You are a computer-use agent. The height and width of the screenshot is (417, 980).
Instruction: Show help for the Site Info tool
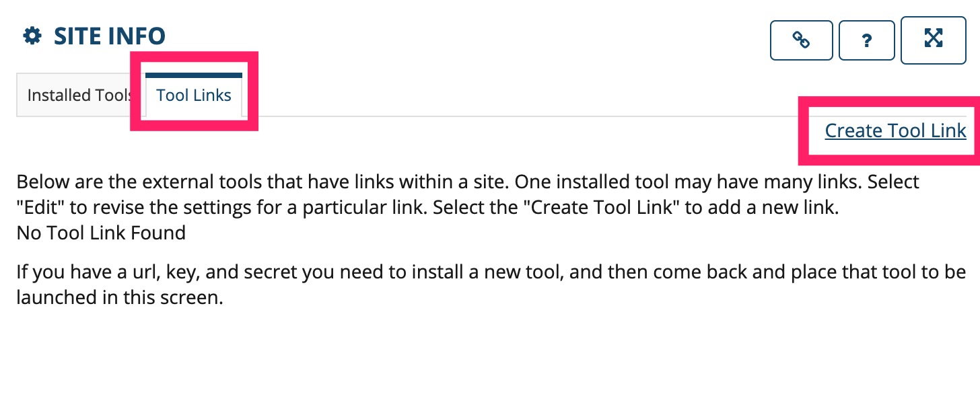867,40
